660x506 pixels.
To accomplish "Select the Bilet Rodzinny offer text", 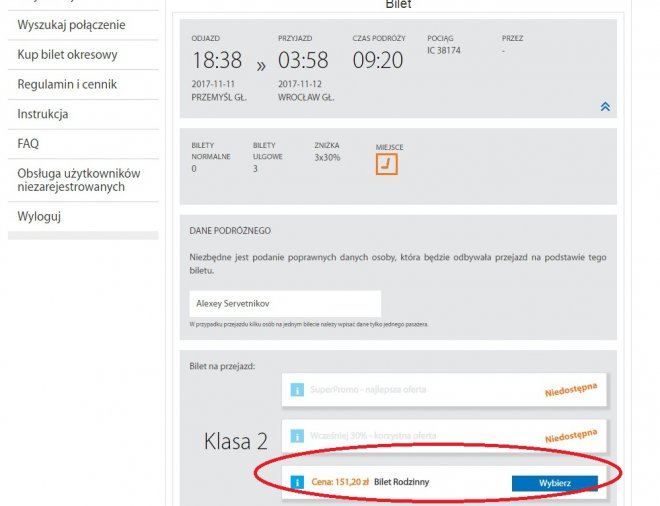I will coord(401,482).
